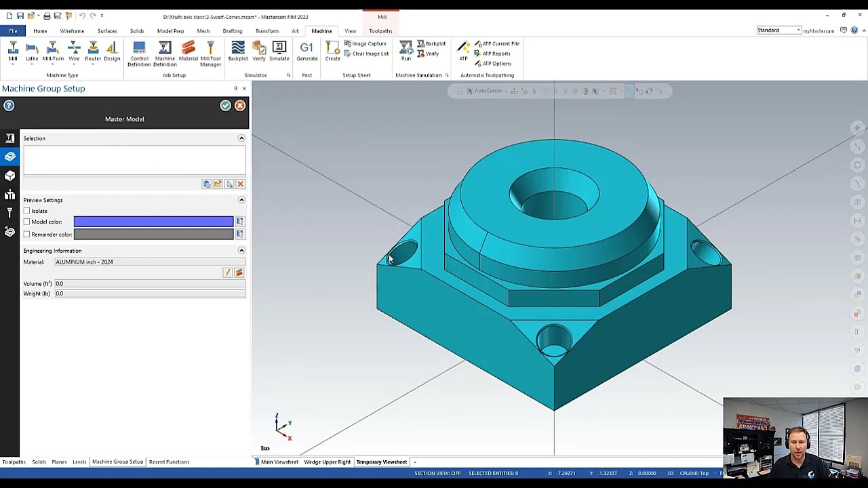868x488 pixels.
Task: Open ATP Current File
Action: coord(496,43)
